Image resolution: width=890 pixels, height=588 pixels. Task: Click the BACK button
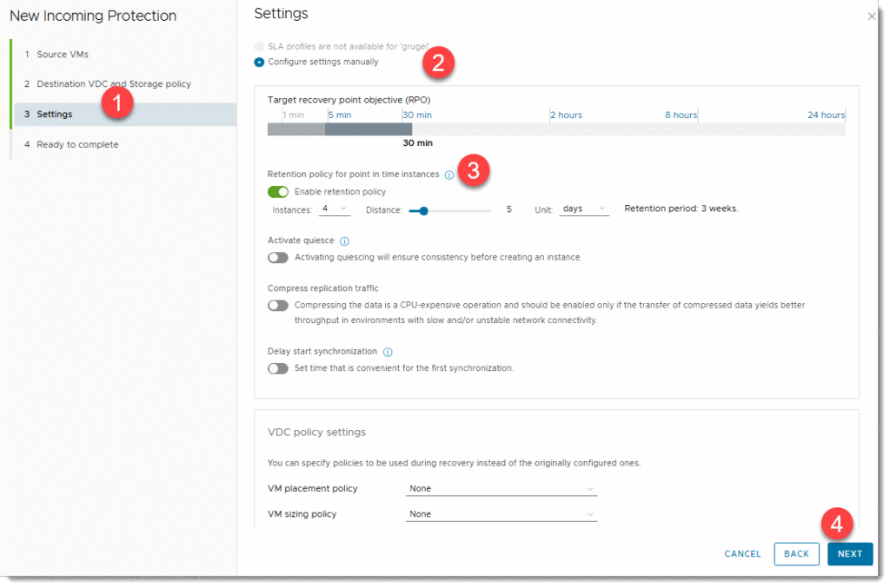[x=796, y=554]
